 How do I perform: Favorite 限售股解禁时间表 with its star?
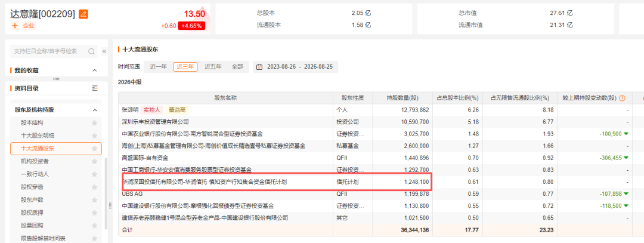pos(94,238)
